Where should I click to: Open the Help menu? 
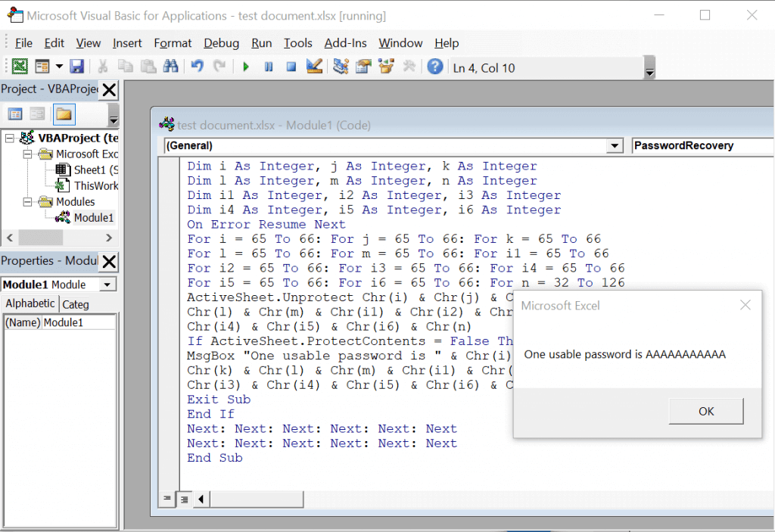447,43
